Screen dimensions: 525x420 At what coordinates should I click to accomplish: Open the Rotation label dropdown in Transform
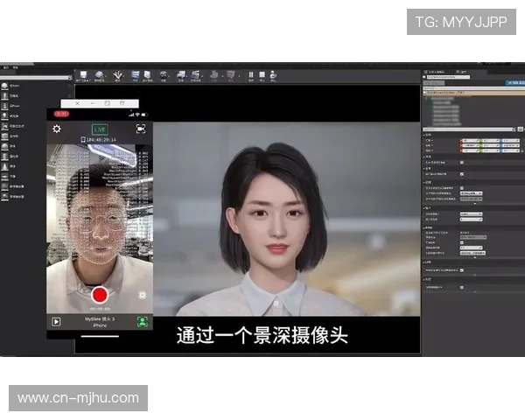click(430, 146)
